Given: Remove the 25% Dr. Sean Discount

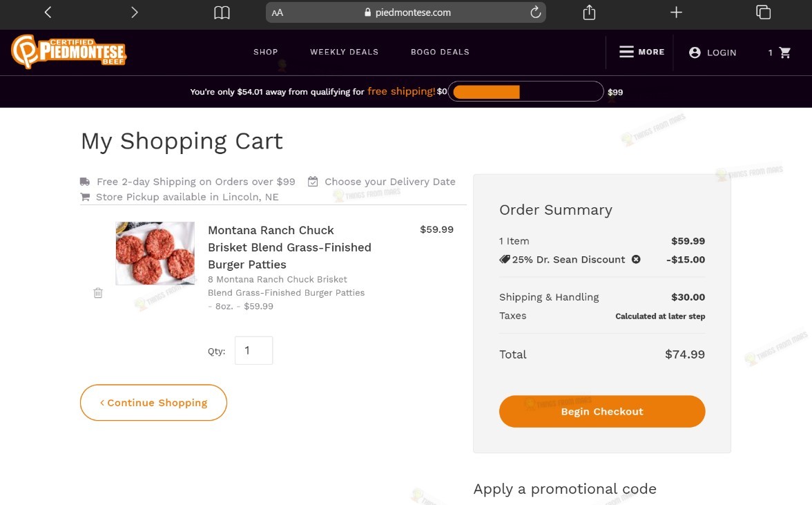Looking at the screenshot, I should coord(636,260).
